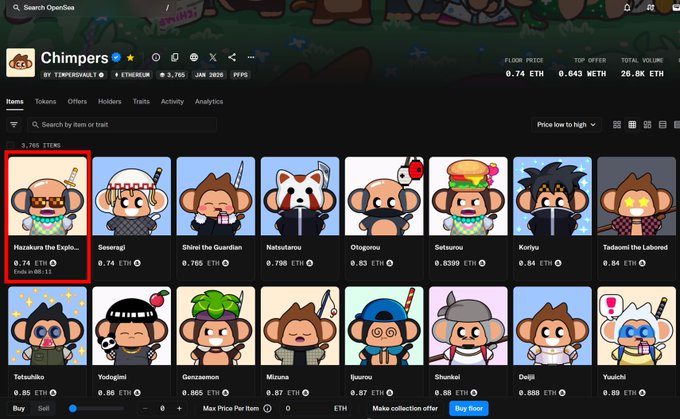The height and width of the screenshot is (419, 680).
Task: Open the Yodogimi NFT thumbnail
Action: tap(132, 326)
